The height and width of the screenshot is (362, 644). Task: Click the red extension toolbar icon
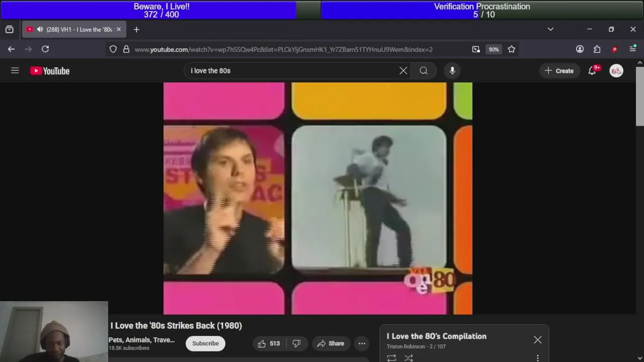614,49
